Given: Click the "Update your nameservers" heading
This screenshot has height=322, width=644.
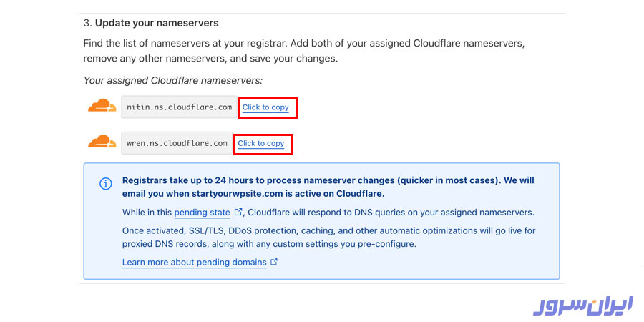Looking at the screenshot, I should [157, 23].
